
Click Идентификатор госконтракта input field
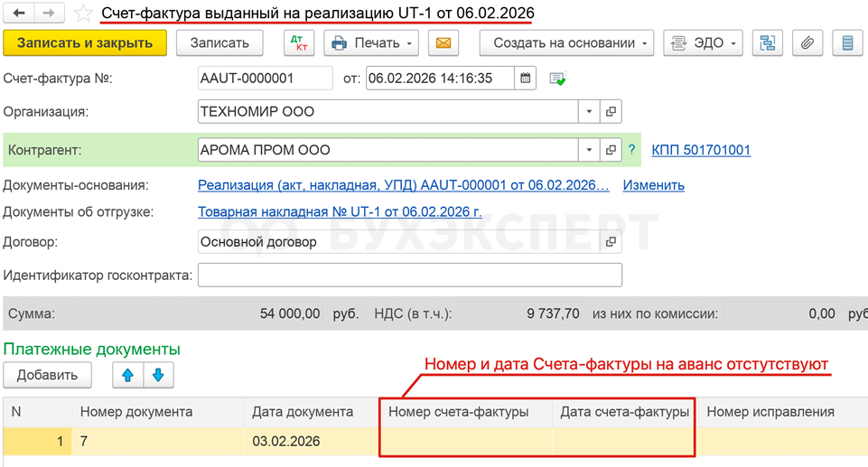tap(410, 275)
